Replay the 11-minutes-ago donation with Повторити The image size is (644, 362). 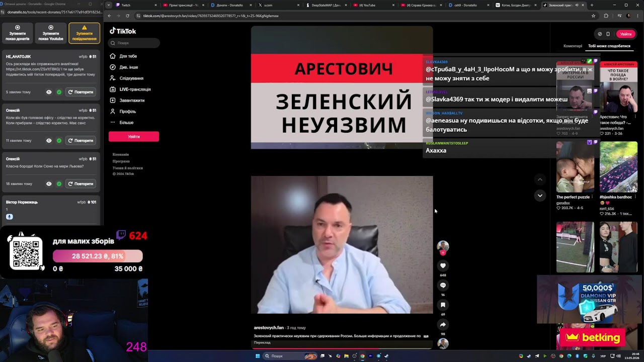tap(80, 141)
